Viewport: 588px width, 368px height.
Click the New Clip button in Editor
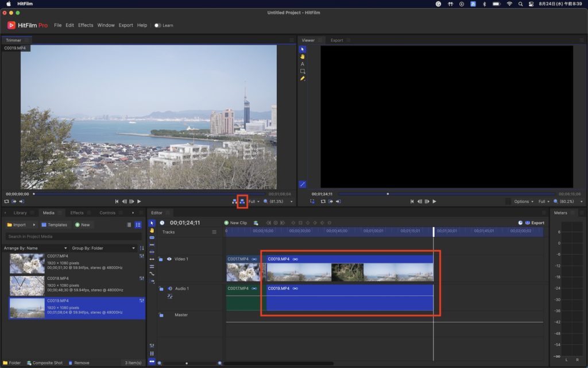point(235,223)
